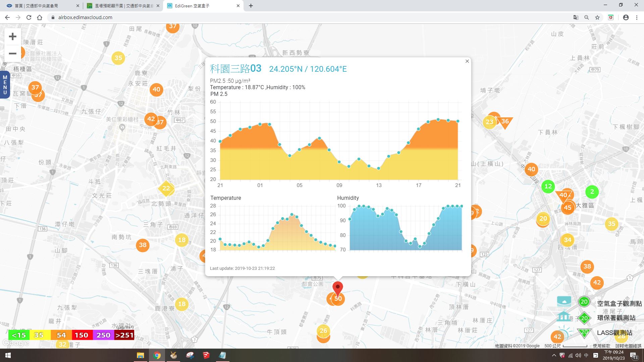Image resolution: width=644 pixels, height=362 pixels.
Task: Select the green 2 sensor marker
Action: (x=592, y=192)
